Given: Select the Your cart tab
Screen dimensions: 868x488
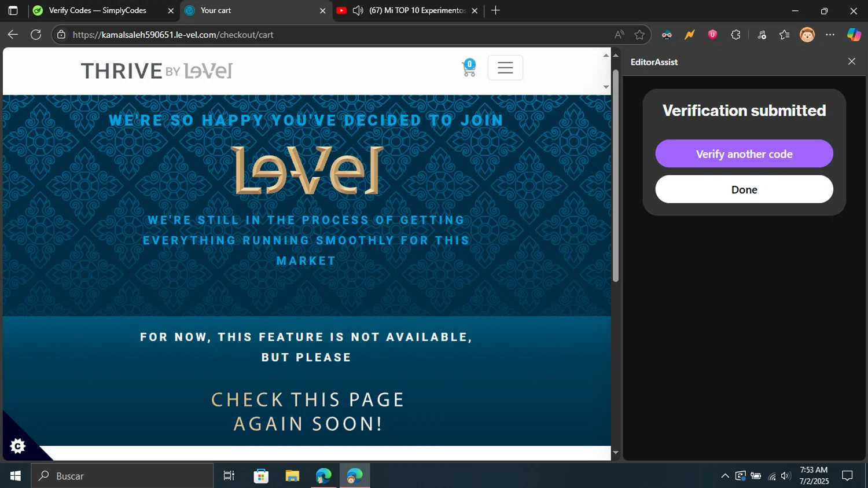Looking at the screenshot, I should (x=256, y=10).
